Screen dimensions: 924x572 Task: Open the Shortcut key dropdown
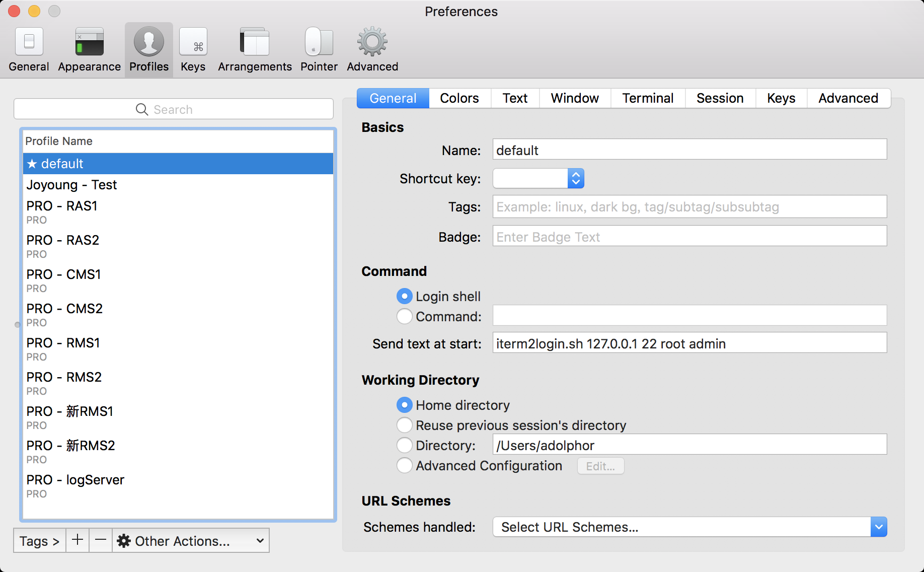(x=538, y=178)
